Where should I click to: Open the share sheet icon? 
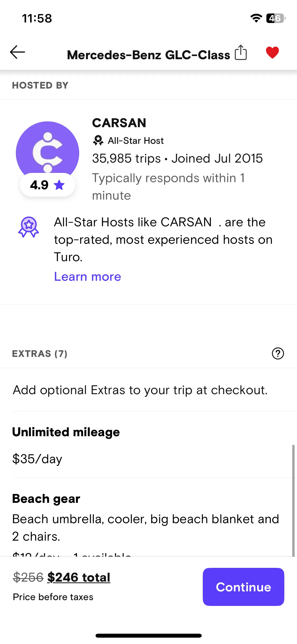point(241,52)
